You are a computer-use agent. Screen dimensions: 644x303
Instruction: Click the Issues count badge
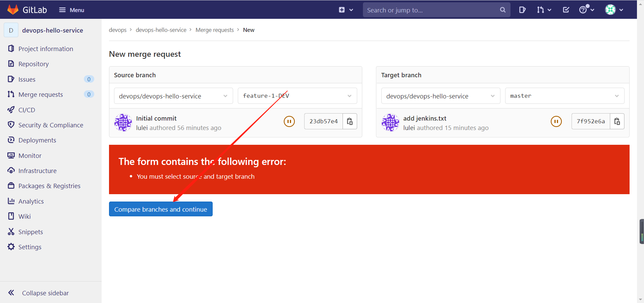[89, 79]
